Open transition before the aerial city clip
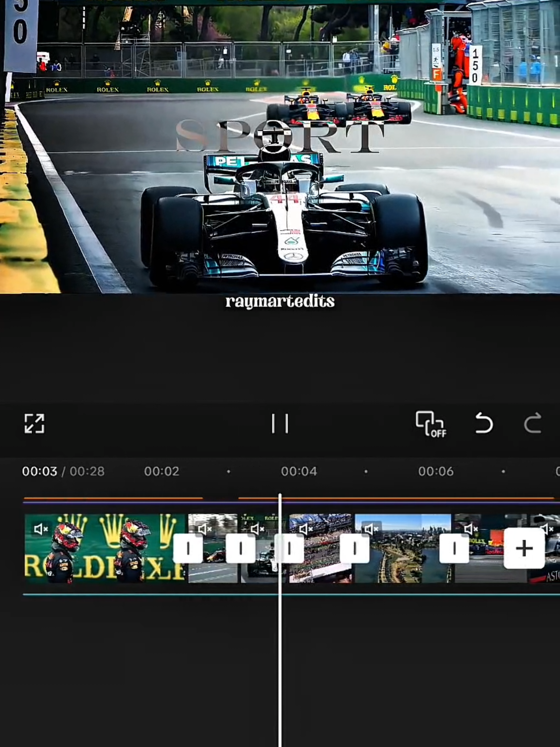560x747 pixels. 354,549
